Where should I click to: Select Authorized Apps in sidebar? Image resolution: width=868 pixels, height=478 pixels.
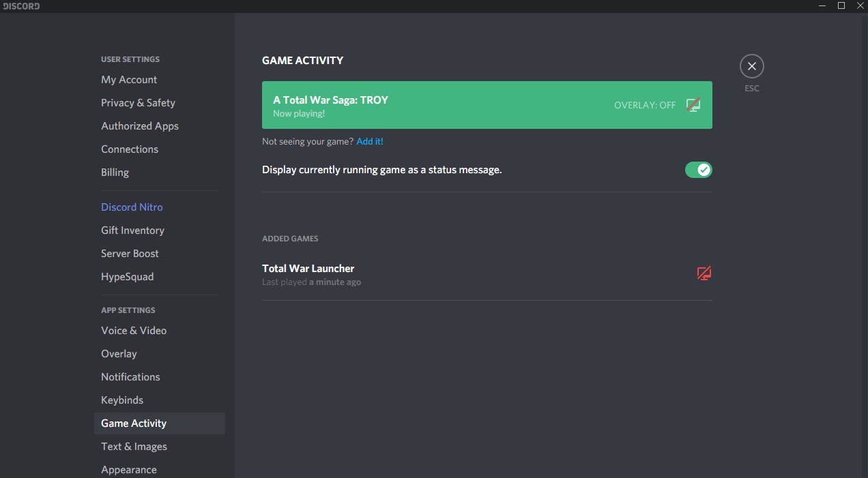click(x=140, y=126)
